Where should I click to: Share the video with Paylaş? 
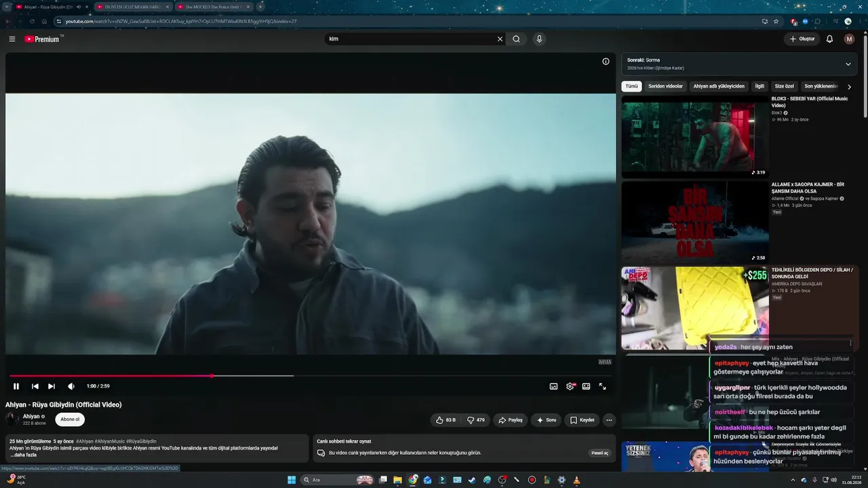coord(511,420)
